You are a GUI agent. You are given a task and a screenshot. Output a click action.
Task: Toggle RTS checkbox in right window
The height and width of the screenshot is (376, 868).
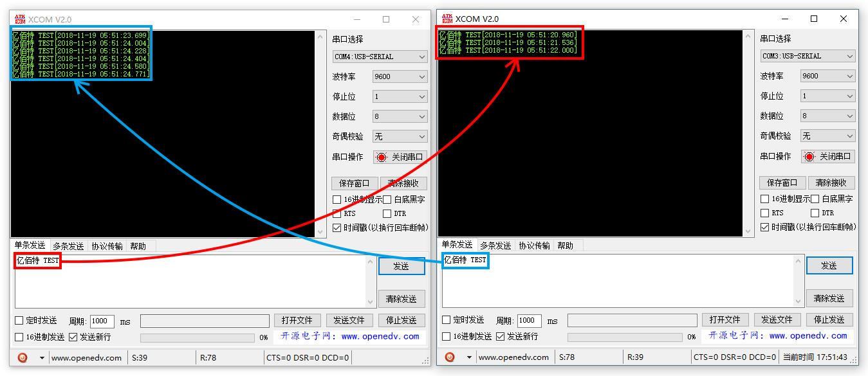coord(766,213)
